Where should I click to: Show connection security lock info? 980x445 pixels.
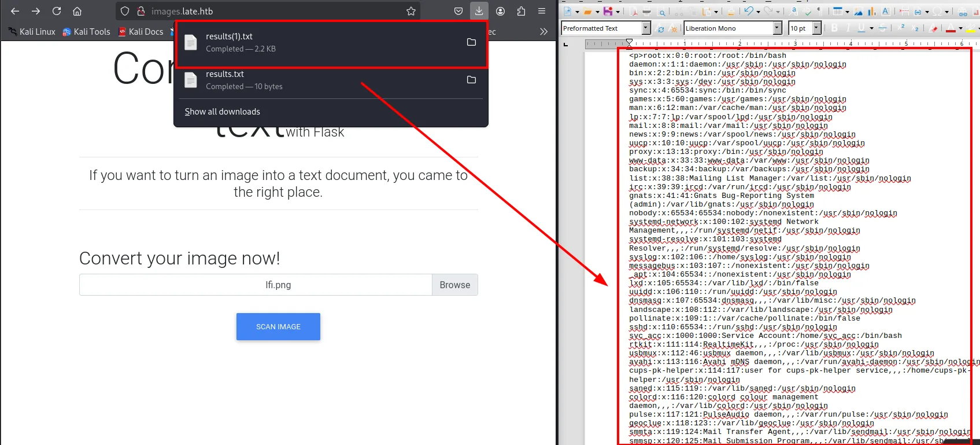pyautogui.click(x=140, y=11)
